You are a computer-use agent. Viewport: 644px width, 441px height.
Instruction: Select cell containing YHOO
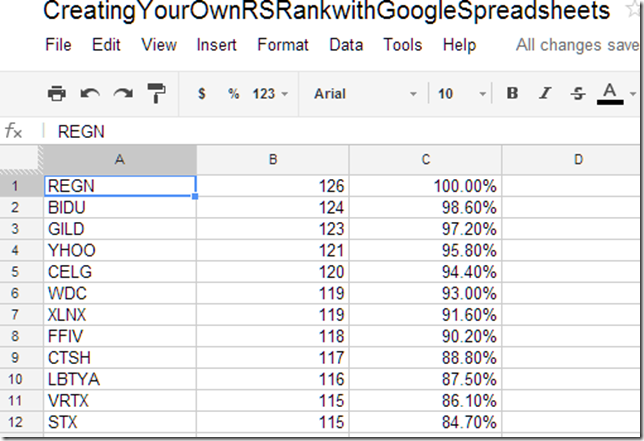[120, 250]
